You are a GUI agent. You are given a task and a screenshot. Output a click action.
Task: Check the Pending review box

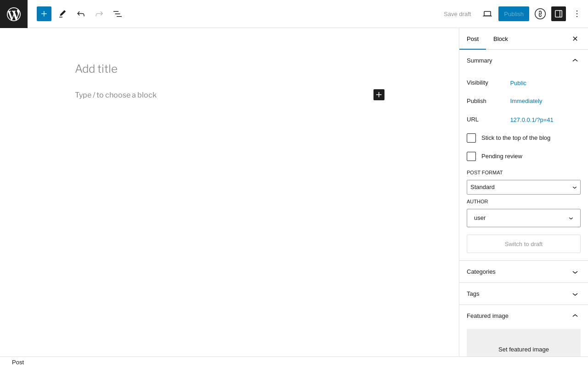[471, 156]
